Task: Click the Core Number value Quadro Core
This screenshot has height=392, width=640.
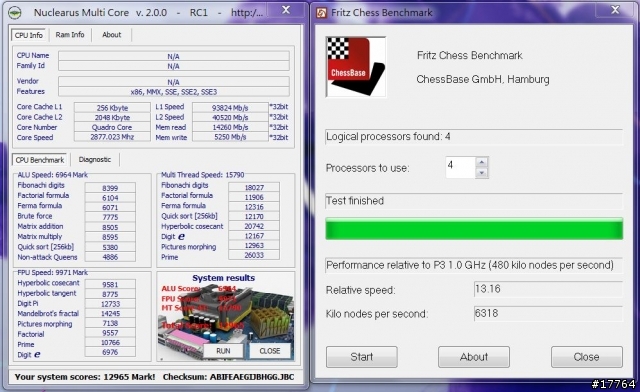Action: [112, 127]
